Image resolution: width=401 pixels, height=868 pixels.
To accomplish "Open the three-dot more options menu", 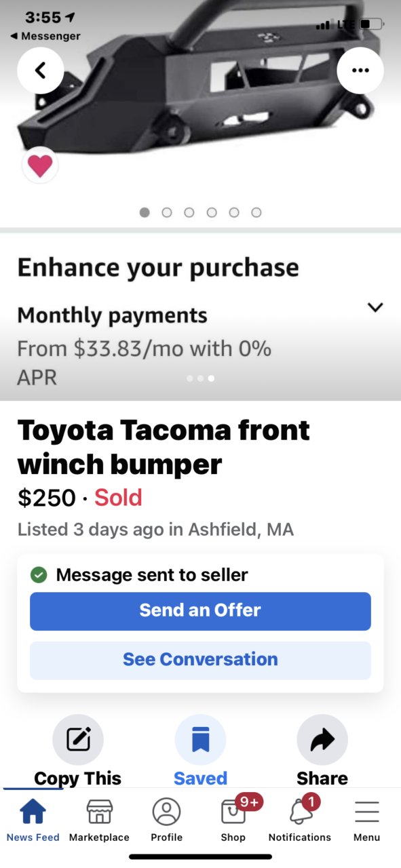I will click(360, 70).
